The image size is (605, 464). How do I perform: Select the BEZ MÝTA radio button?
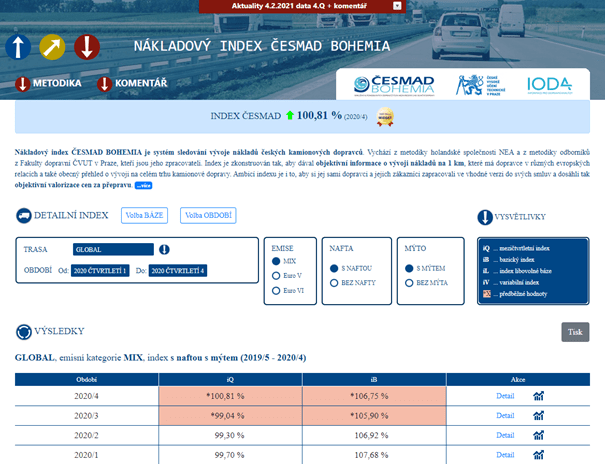409,283
